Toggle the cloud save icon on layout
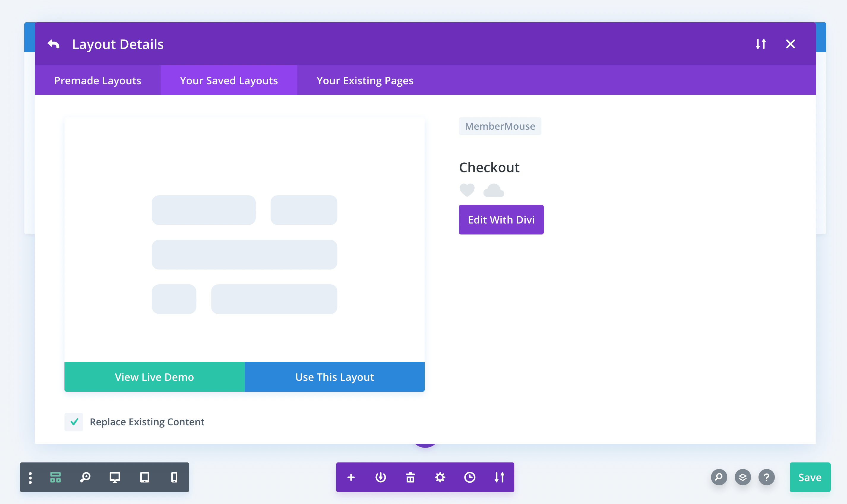Image resolution: width=847 pixels, height=504 pixels. 493,191
